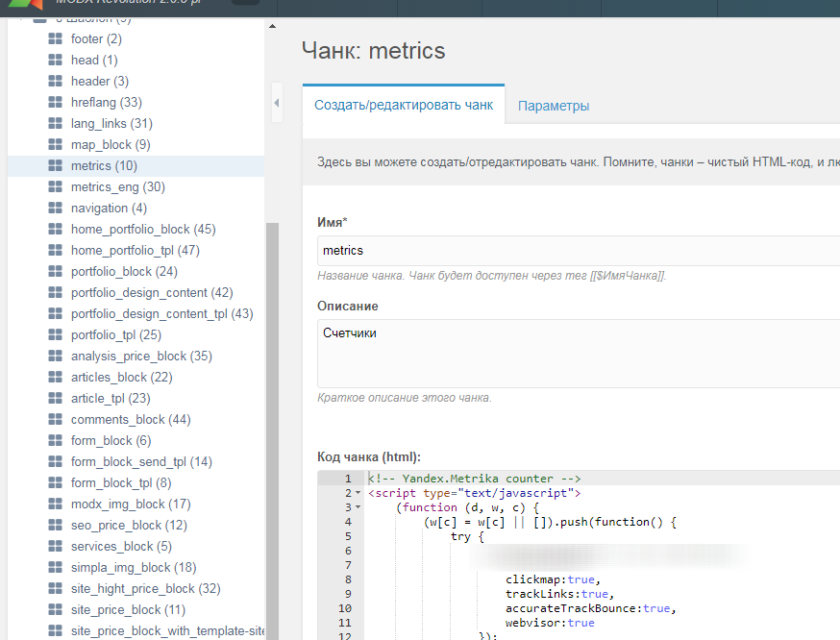Click the chunk icon beside hreflang (33)
This screenshot has width=840, height=640.
pyautogui.click(x=55, y=102)
